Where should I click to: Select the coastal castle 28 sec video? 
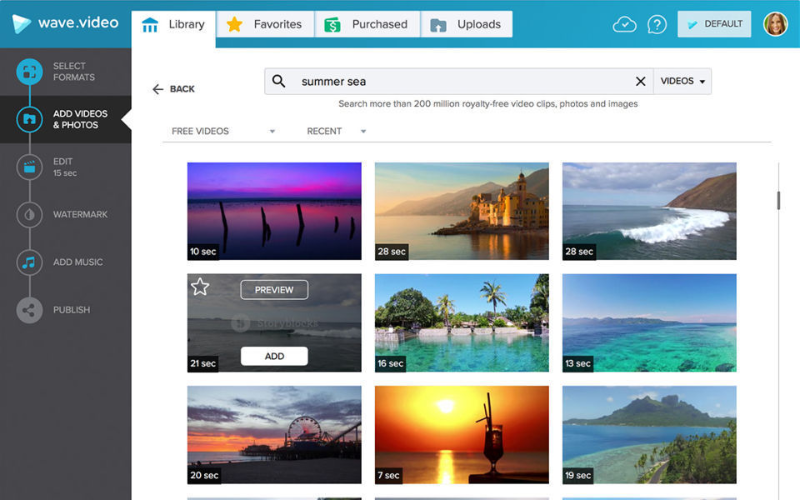pos(462,211)
